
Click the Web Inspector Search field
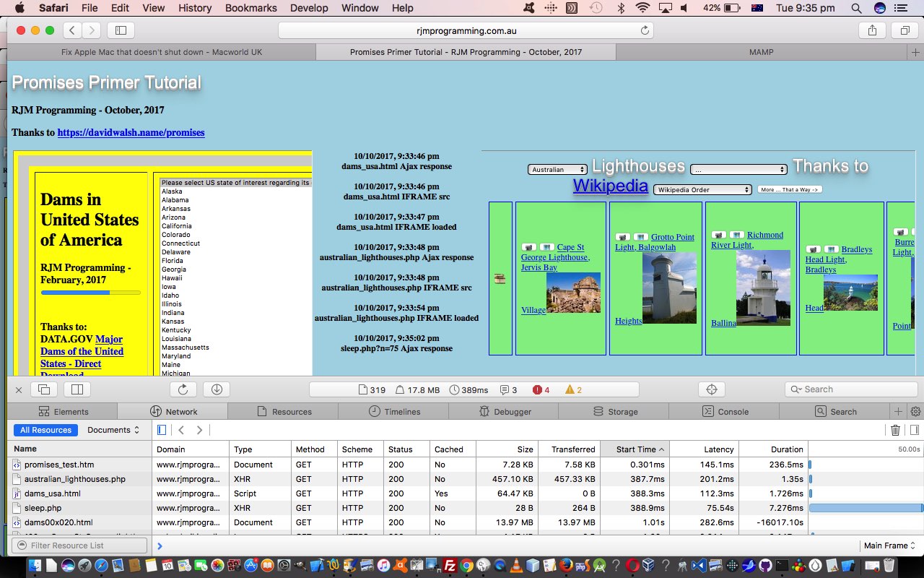(850, 389)
